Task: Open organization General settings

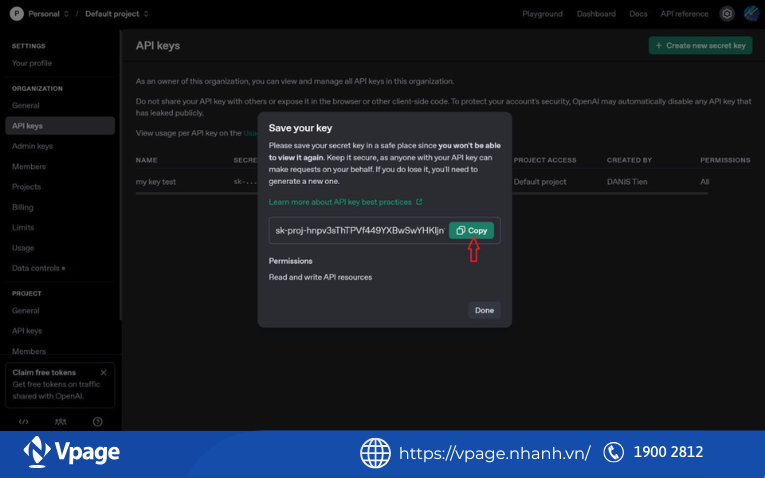Action: [x=25, y=105]
